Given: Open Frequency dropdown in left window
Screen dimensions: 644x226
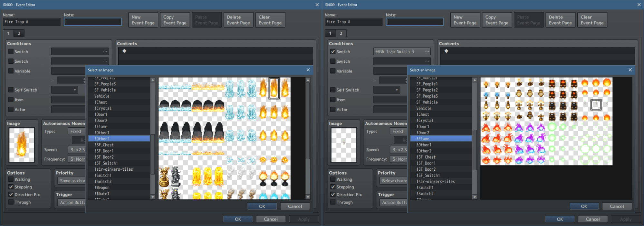Looking at the screenshot, I should [x=77, y=159].
